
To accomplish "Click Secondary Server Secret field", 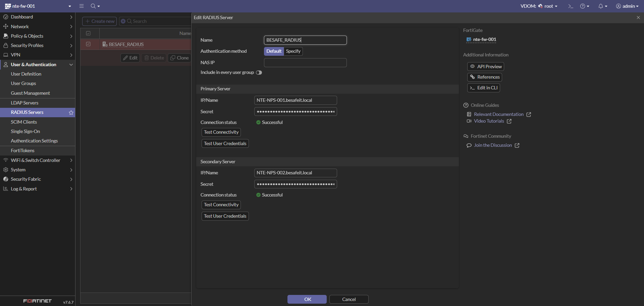I will (x=296, y=184).
